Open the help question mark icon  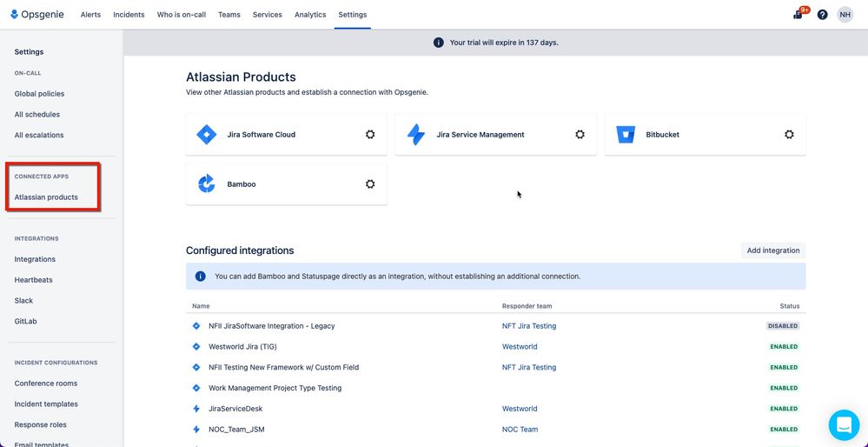click(822, 15)
